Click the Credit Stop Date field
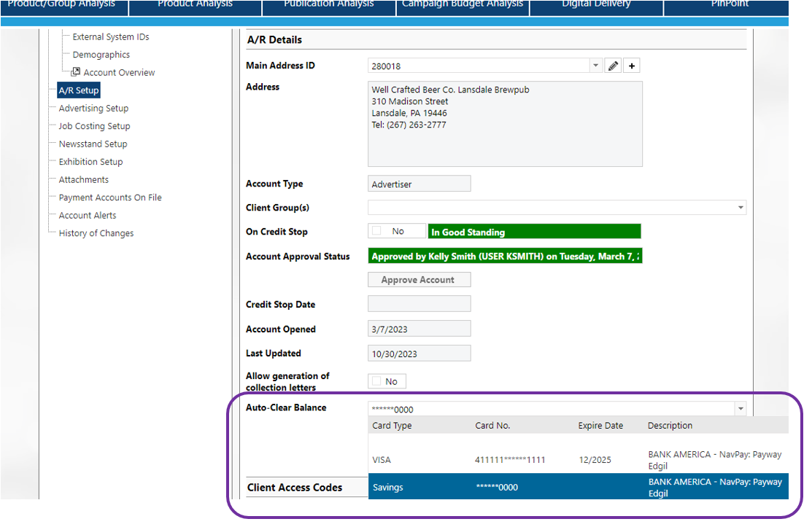Viewport: 812px width, 527px height. point(419,304)
